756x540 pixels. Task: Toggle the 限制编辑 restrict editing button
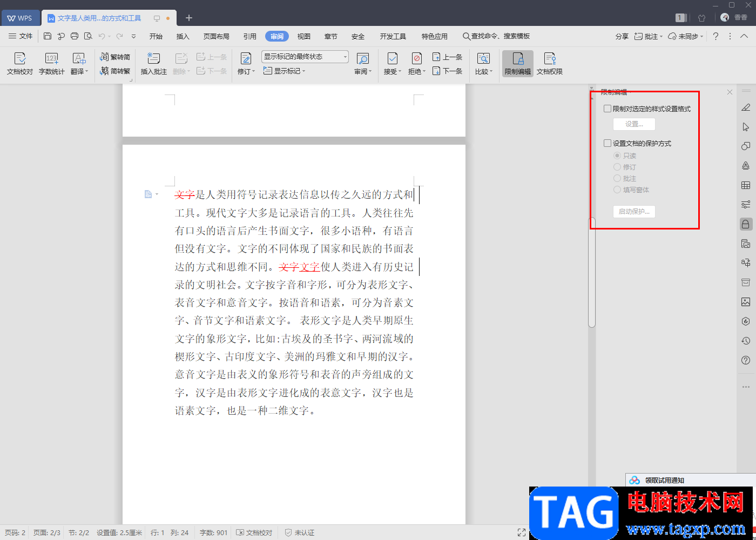pos(517,63)
